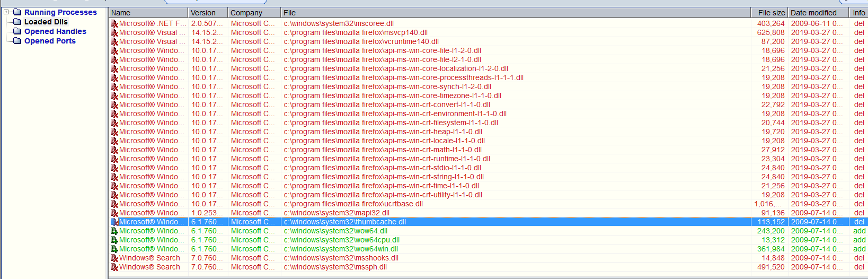Select api-ms-win-crt-environment-l1-1-0.dll path
The image size is (868, 279).
coord(395,114)
